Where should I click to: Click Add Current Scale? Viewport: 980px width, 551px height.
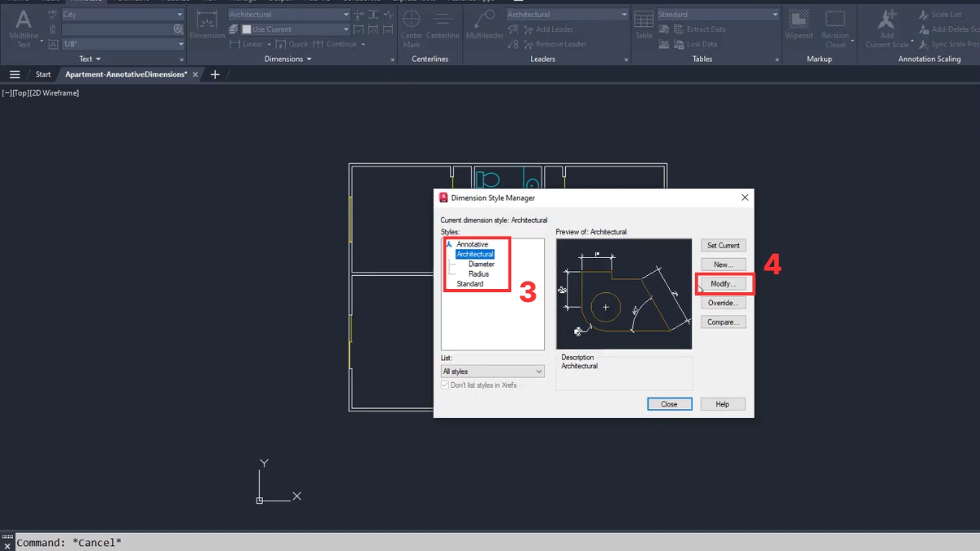pos(887,29)
